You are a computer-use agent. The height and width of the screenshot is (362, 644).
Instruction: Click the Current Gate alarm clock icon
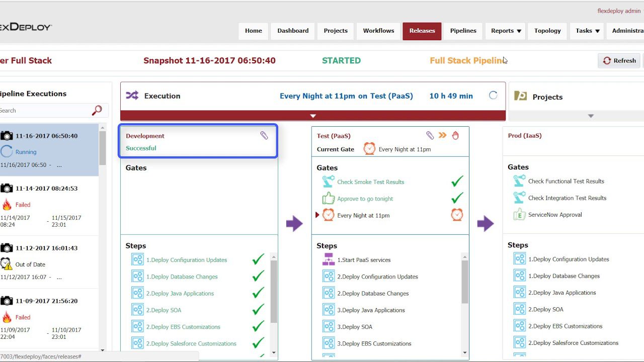point(369,149)
